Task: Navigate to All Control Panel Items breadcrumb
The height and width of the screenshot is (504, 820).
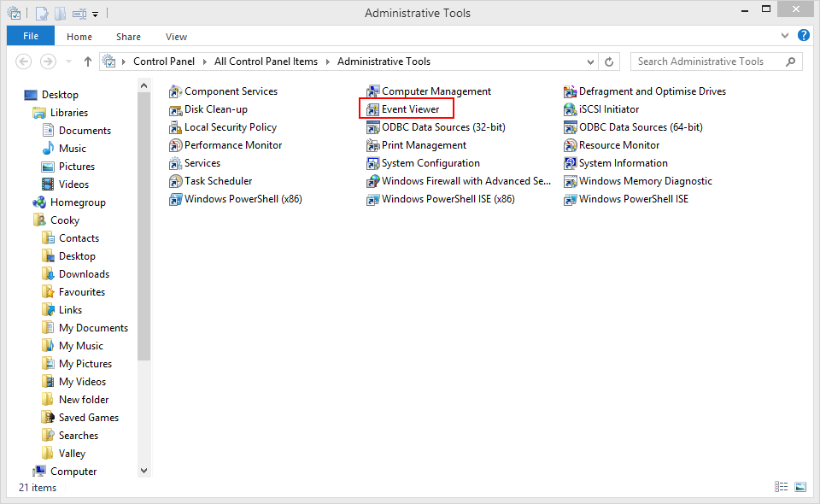Action: pyautogui.click(x=267, y=61)
